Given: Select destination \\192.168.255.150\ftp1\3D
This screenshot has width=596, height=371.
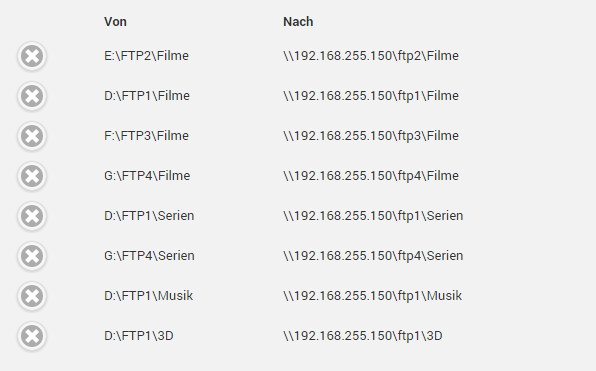Looking at the screenshot, I should tap(363, 336).
